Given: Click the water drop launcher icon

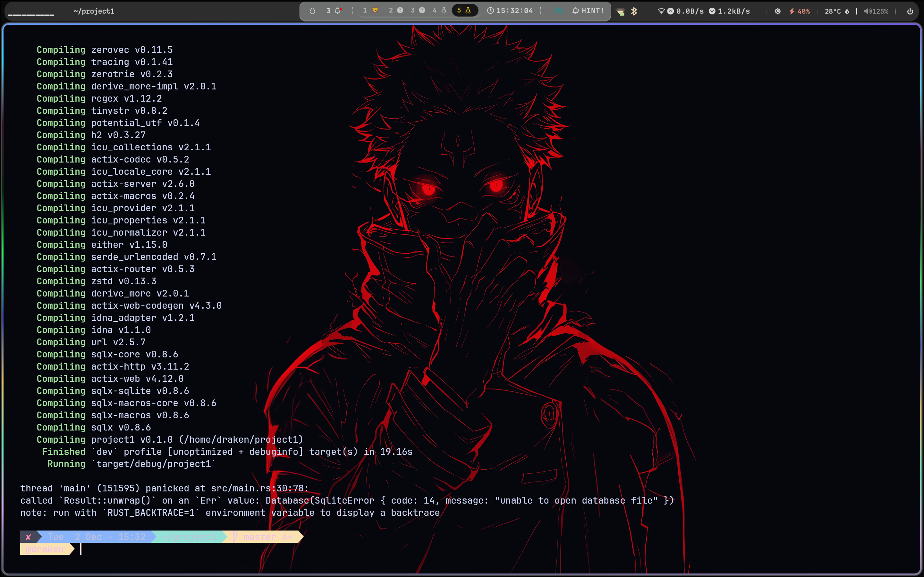Looking at the screenshot, I should click(x=312, y=11).
